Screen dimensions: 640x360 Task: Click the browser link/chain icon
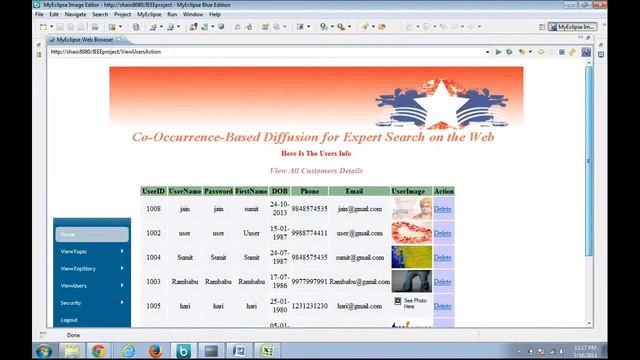point(572,52)
